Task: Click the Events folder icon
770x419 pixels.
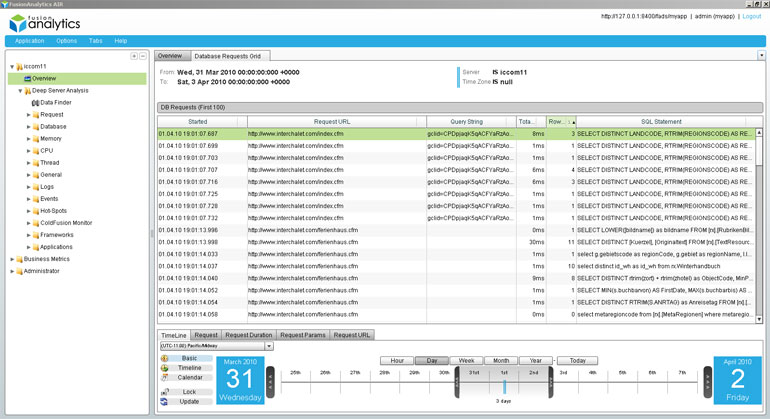Action: coord(36,199)
